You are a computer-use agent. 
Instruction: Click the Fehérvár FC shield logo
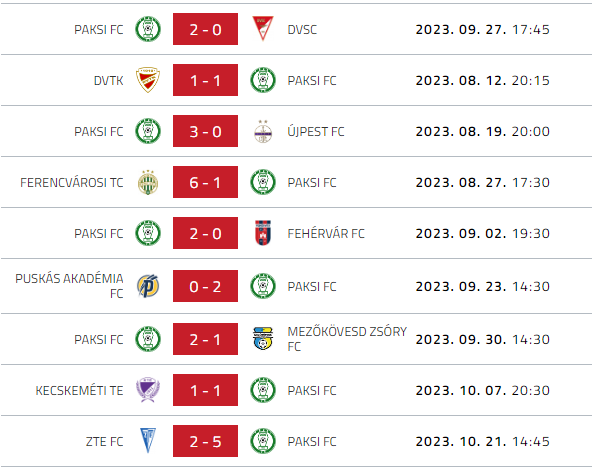pos(263,233)
